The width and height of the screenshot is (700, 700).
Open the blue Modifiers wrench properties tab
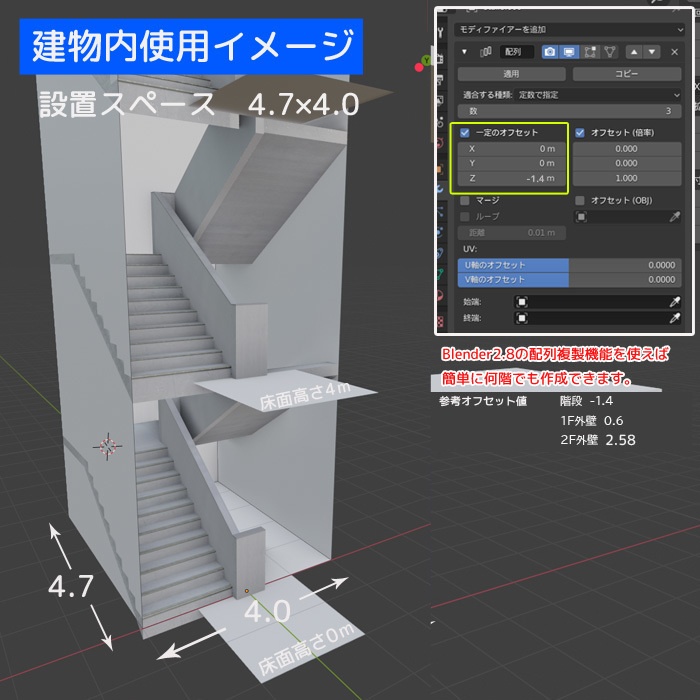pyautogui.click(x=441, y=189)
